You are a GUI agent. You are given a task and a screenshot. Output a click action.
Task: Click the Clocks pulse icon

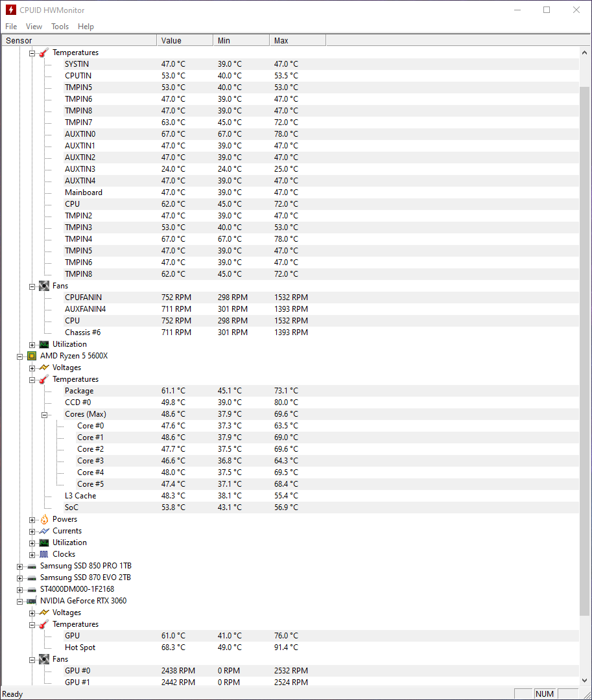43,554
